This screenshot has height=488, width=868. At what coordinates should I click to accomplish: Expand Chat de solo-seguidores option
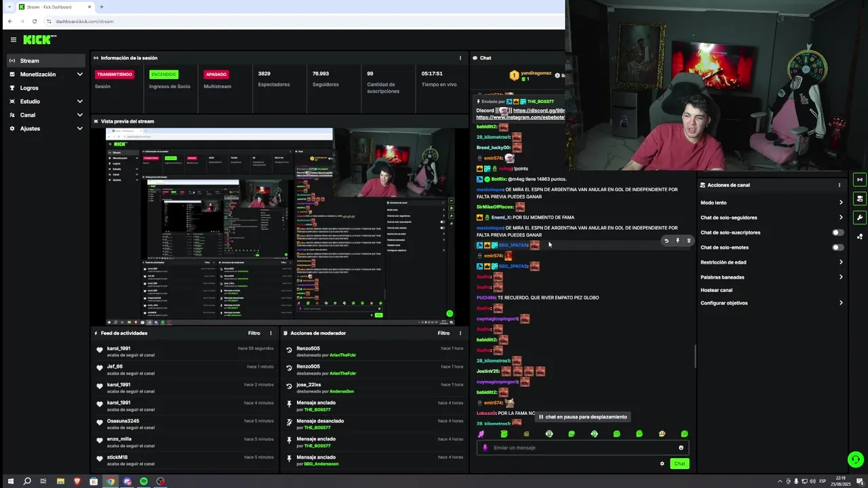(x=772, y=218)
